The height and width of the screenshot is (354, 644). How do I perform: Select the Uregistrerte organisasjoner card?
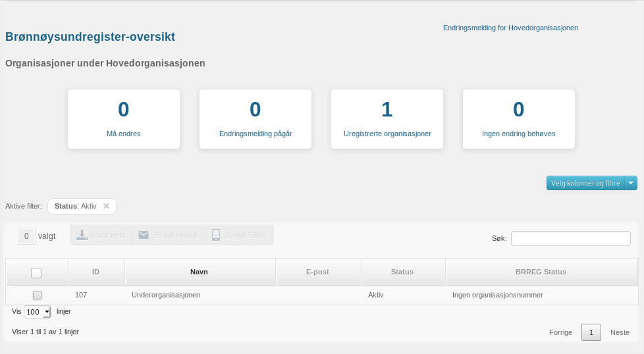[x=387, y=119]
